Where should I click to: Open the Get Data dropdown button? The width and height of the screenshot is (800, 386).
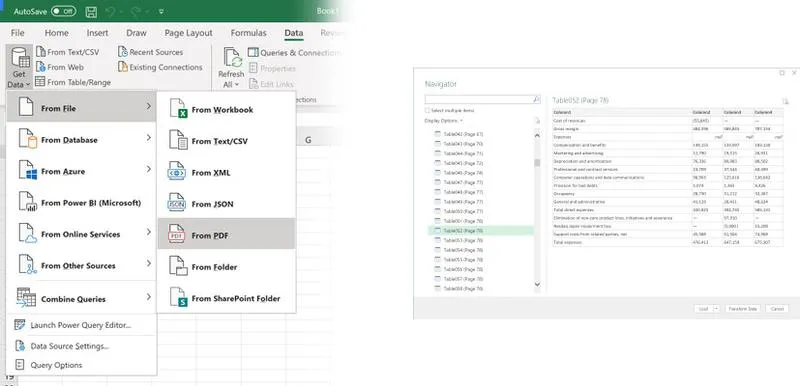point(19,67)
